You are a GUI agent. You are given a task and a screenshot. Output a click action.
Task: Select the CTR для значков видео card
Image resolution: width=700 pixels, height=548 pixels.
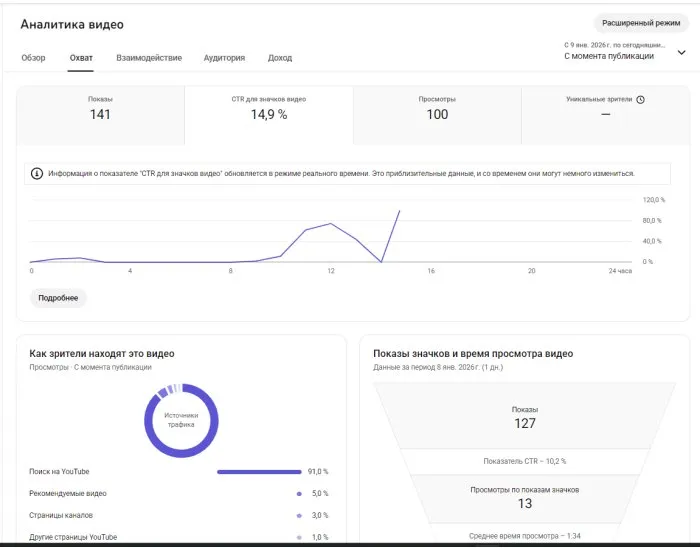tap(269, 115)
